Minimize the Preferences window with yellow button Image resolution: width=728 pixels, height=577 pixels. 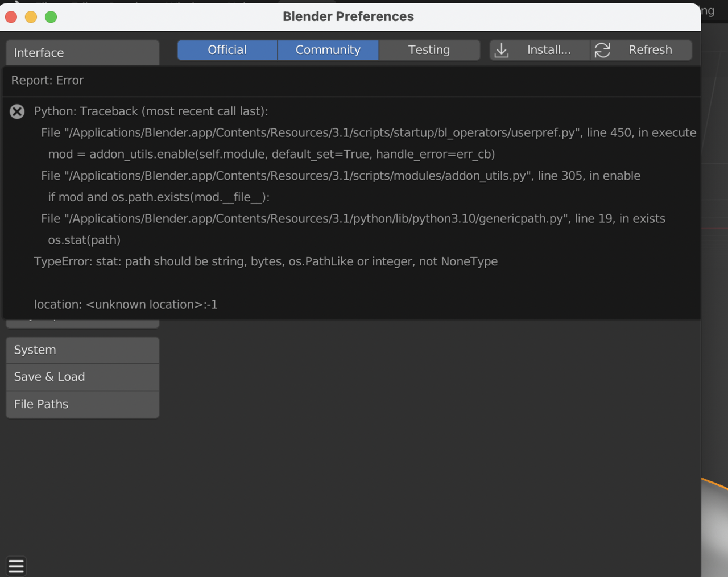point(31,17)
